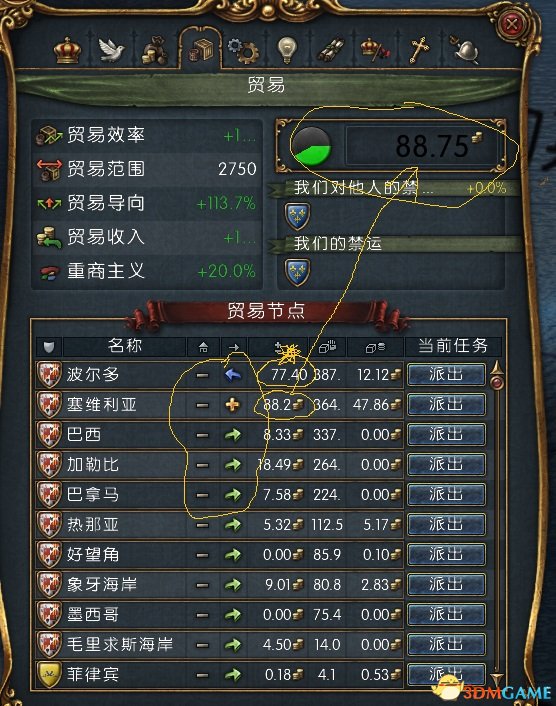Open the economy money bags tab
The image size is (556, 706).
154,50
